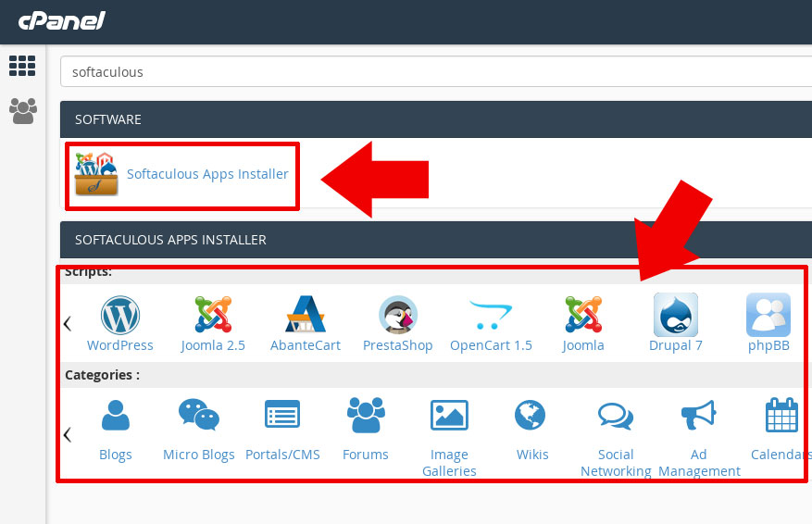Open User Manager icon in sidebar
Image resolution: width=812 pixels, height=524 pixels.
click(23, 111)
